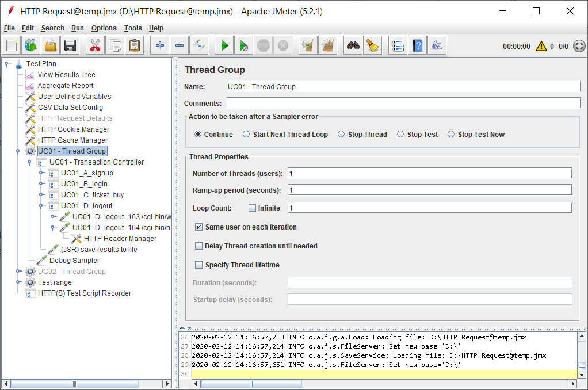
Task: Cut the selected element with scissors icon
Action: (96, 46)
